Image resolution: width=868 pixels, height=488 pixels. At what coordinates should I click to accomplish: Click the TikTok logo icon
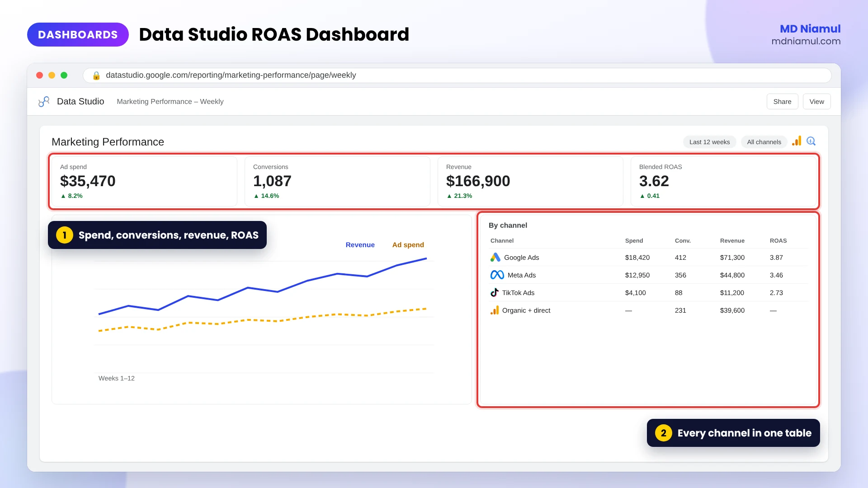(x=495, y=292)
